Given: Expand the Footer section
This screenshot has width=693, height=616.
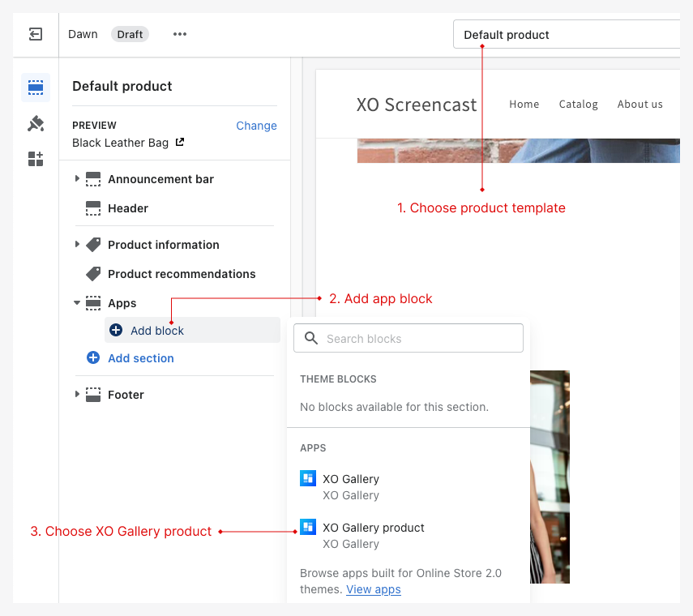Looking at the screenshot, I should (x=78, y=395).
